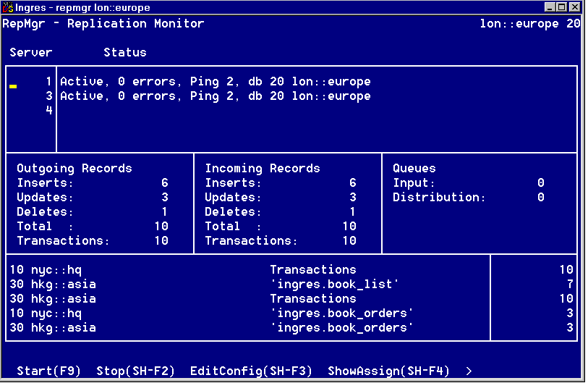Click Start(F9) menu command
Viewport: 588px width, 383px height.
pyautogui.click(x=49, y=371)
